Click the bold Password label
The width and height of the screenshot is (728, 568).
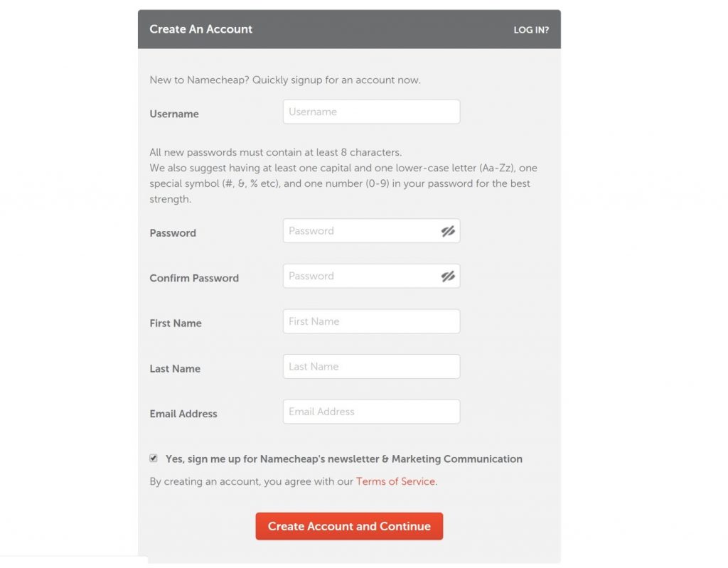point(173,233)
